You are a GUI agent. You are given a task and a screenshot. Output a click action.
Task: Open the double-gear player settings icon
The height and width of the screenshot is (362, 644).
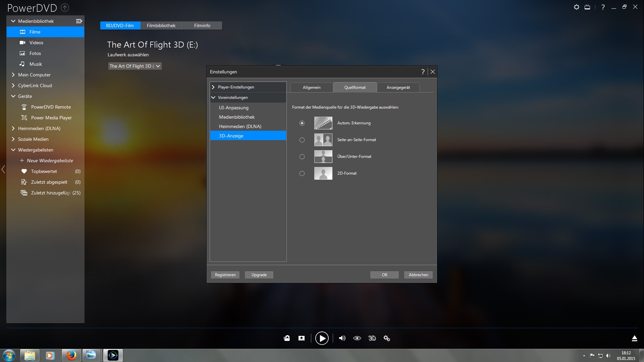[387, 338]
